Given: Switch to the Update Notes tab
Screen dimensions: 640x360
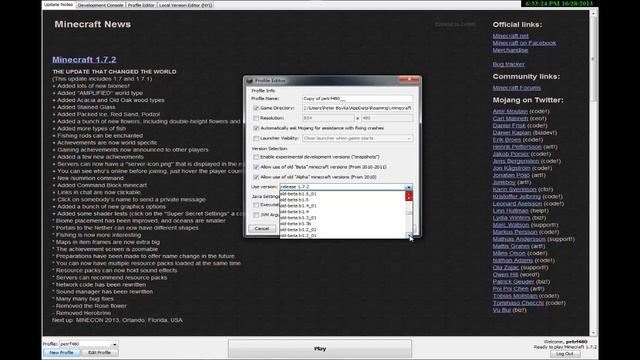Looking at the screenshot, I should (x=58, y=5).
